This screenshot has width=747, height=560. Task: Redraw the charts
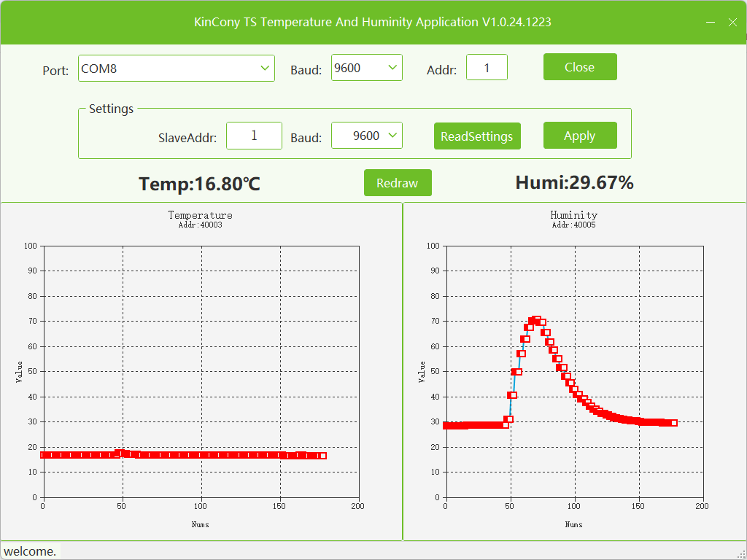[398, 183]
